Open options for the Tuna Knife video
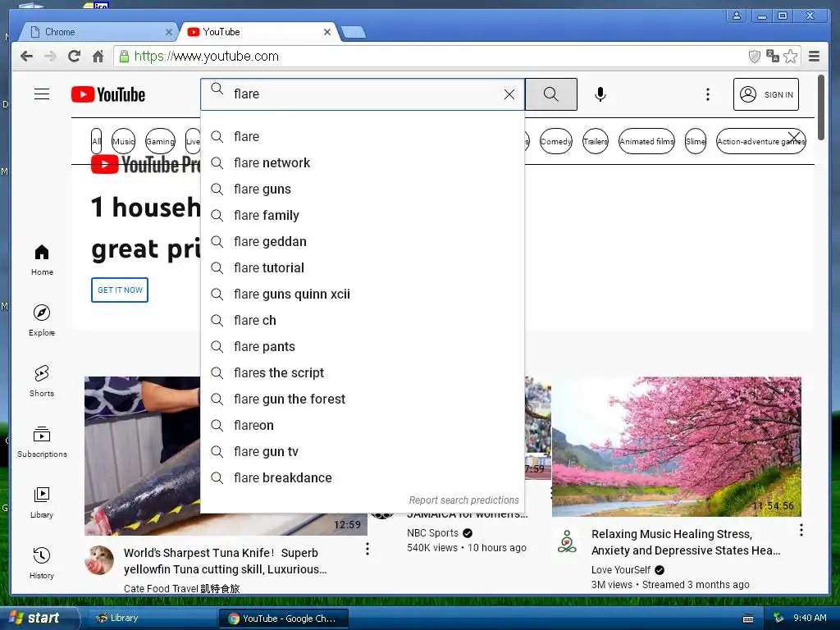840x630 pixels. [x=367, y=549]
